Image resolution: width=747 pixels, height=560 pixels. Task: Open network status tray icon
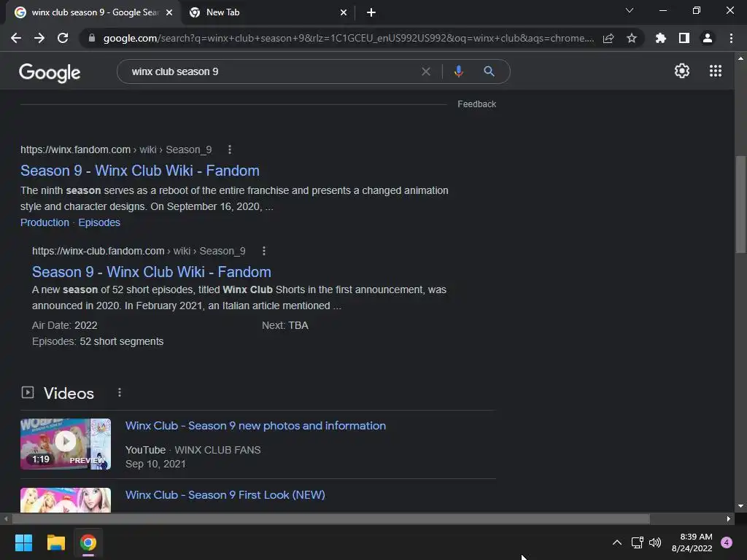(637, 542)
